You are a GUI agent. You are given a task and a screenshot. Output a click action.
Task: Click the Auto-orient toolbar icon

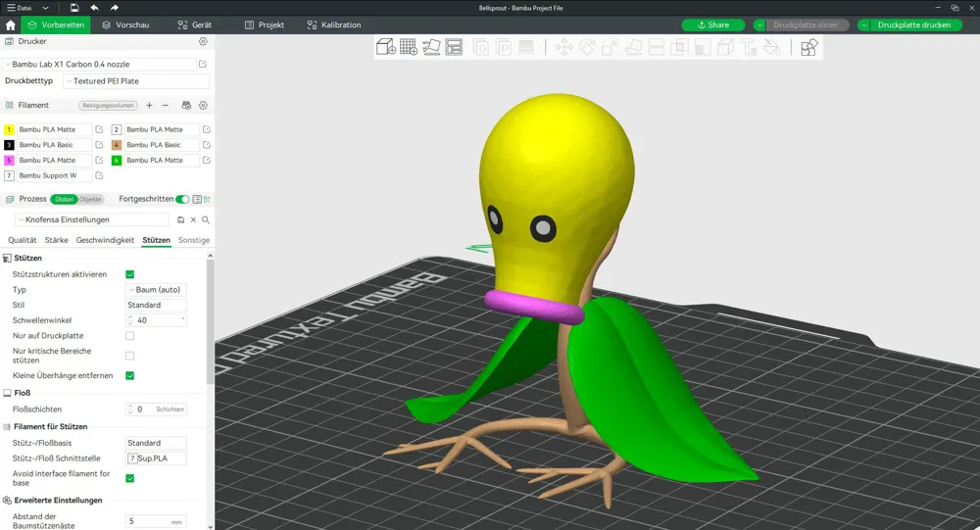coord(431,47)
